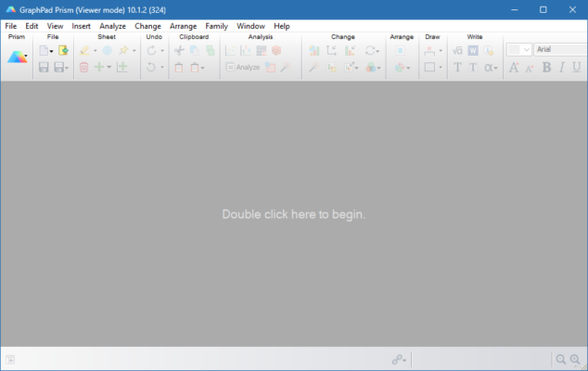Open the Edit menu
Image resolution: width=588 pixels, height=371 pixels.
pos(32,26)
